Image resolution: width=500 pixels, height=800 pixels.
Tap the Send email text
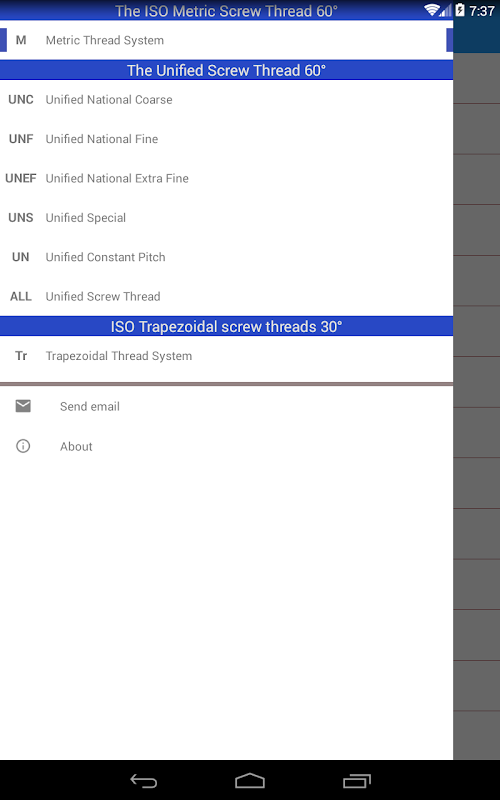click(x=90, y=407)
